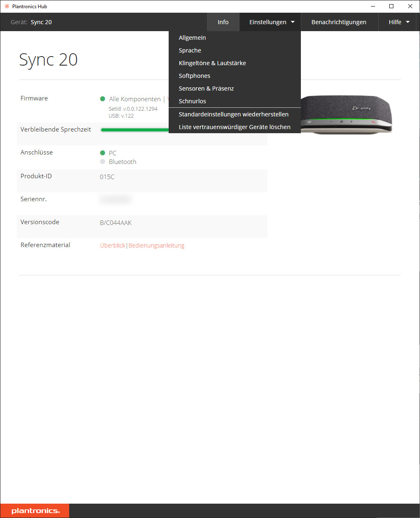Click the Sync 20 speakerphone image
This screenshot has width=420, height=518.
[346, 114]
